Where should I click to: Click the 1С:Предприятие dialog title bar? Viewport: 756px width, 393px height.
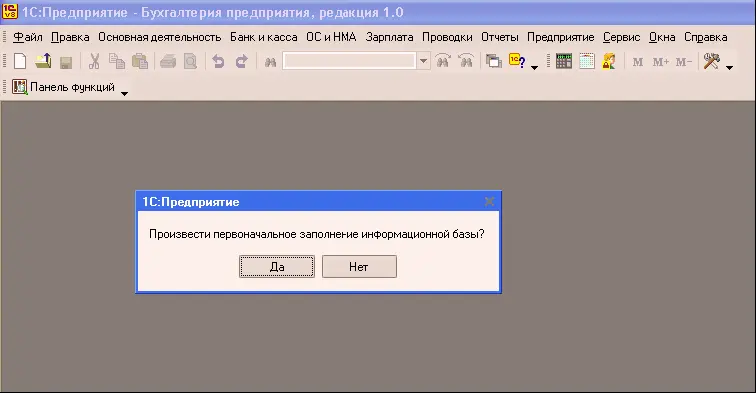click(x=318, y=202)
